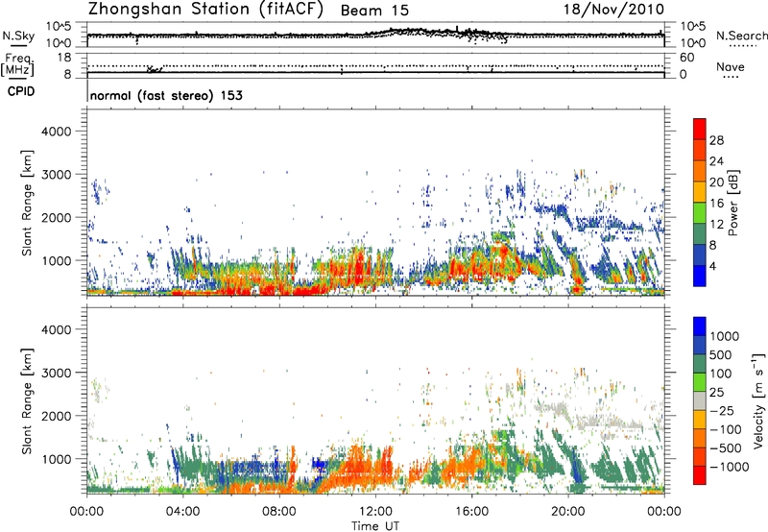
Task: Click the '−100' label on the Velocity colorbar
Action: click(x=725, y=429)
